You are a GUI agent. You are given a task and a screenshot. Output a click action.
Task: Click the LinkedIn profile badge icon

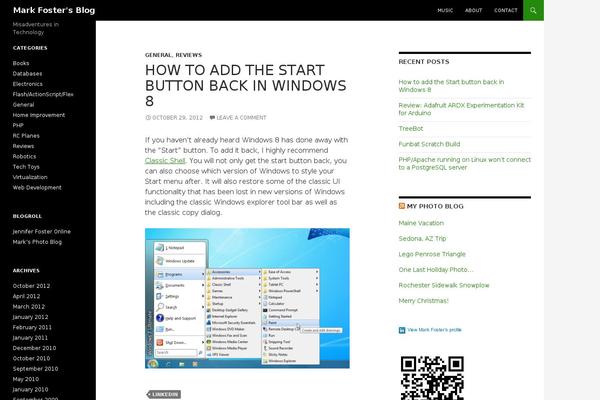tap(402, 330)
